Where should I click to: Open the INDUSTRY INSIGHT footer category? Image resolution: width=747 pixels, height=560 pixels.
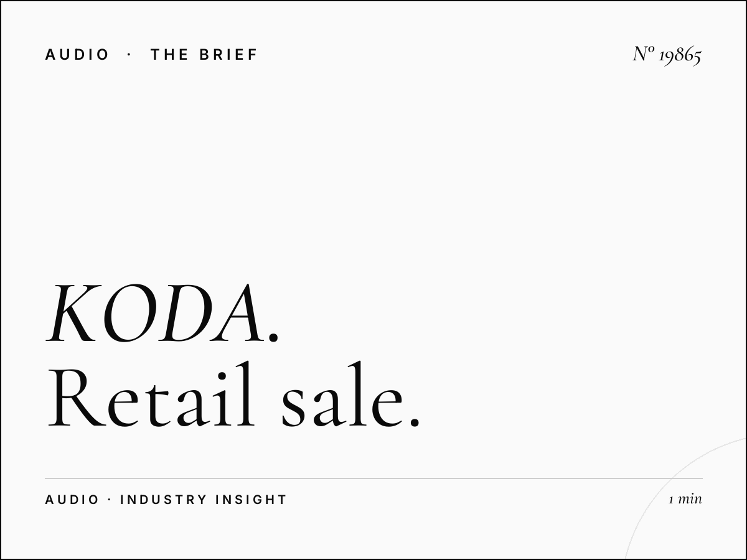(x=203, y=500)
